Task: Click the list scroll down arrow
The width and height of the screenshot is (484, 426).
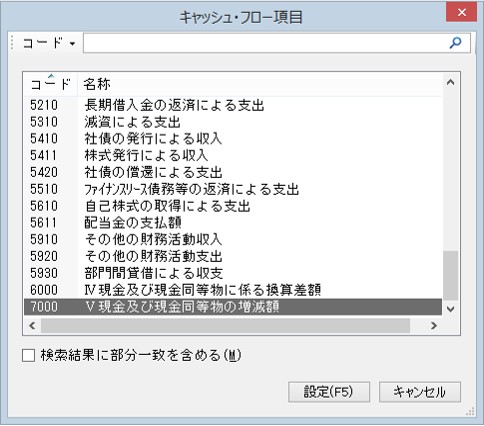Action: pyautogui.click(x=450, y=309)
